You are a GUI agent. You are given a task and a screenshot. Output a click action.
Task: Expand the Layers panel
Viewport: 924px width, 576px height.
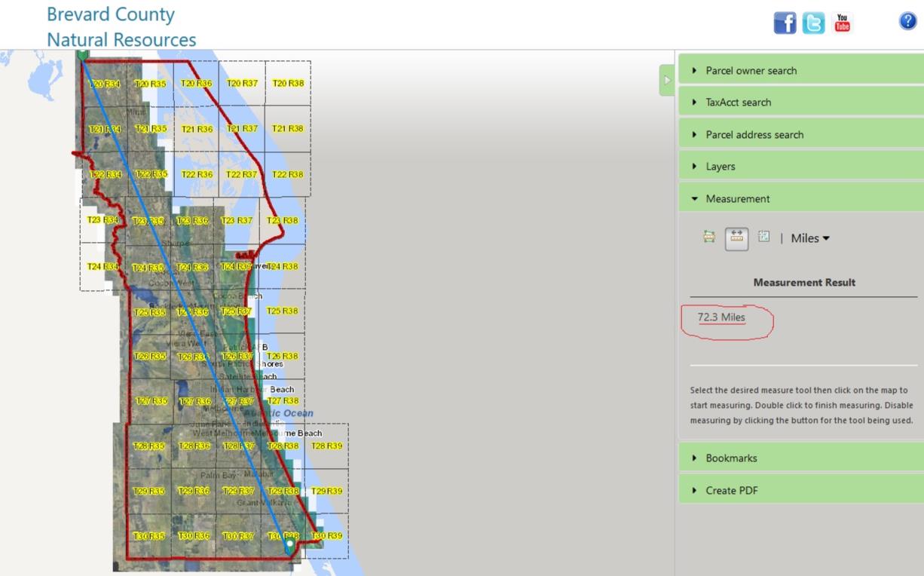coord(801,167)
